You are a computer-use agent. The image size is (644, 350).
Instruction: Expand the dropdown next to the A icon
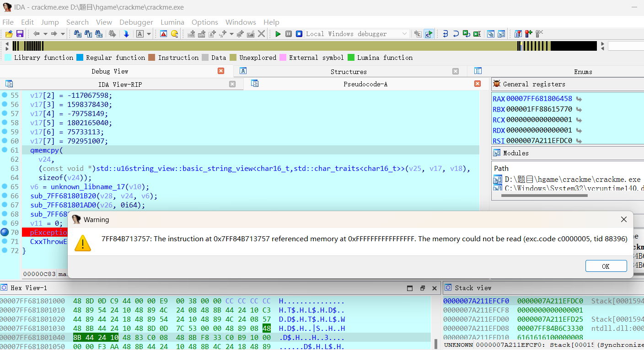tap(149, 34)
